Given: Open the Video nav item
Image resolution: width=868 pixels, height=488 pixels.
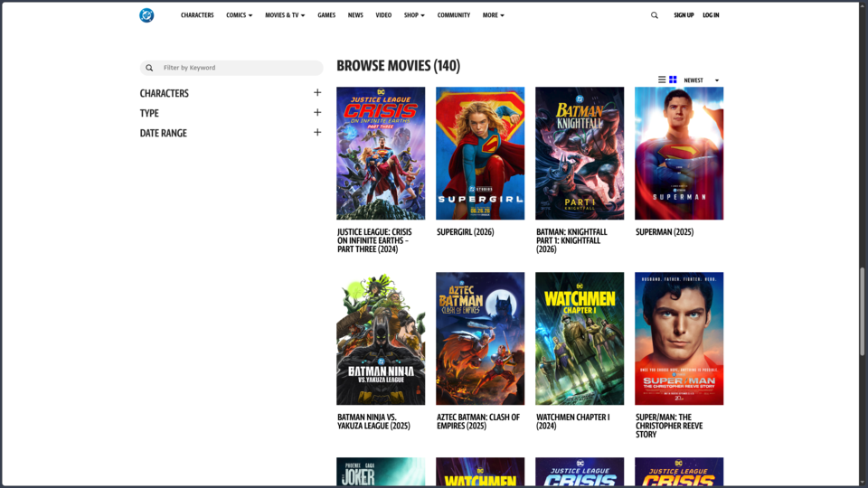Looking at the screenshot, I should [383, 15].
